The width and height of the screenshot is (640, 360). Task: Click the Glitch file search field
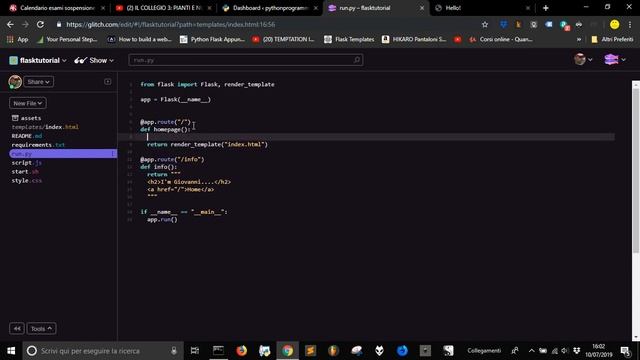coord(246,60)
